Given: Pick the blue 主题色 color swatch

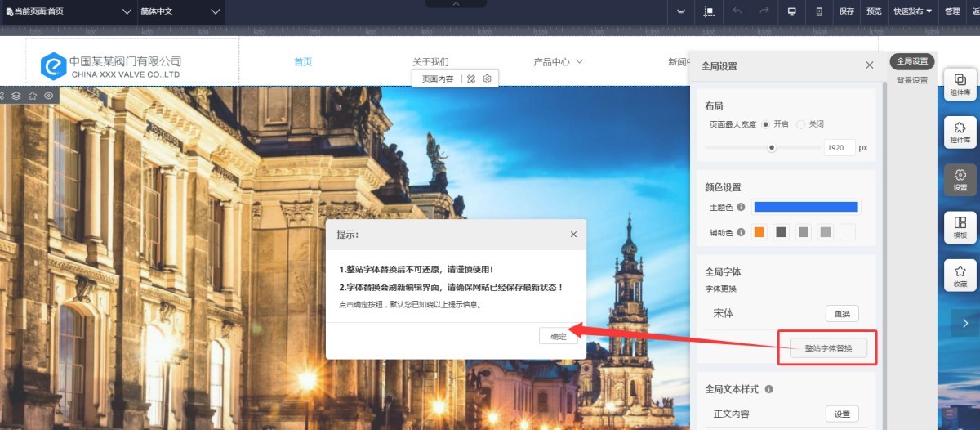Looking at the screenshot, I should pyautogui.click(x=805, y=207).
